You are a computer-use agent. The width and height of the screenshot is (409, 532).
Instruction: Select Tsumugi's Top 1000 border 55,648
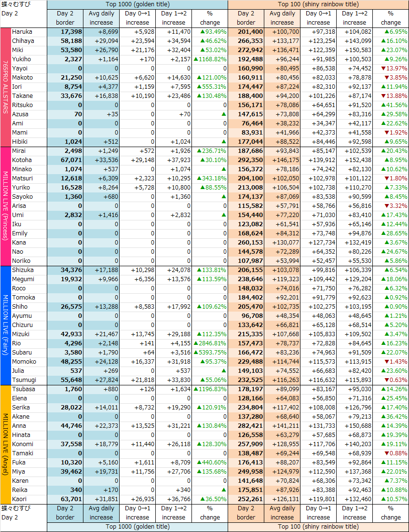[x=65, y=380]
